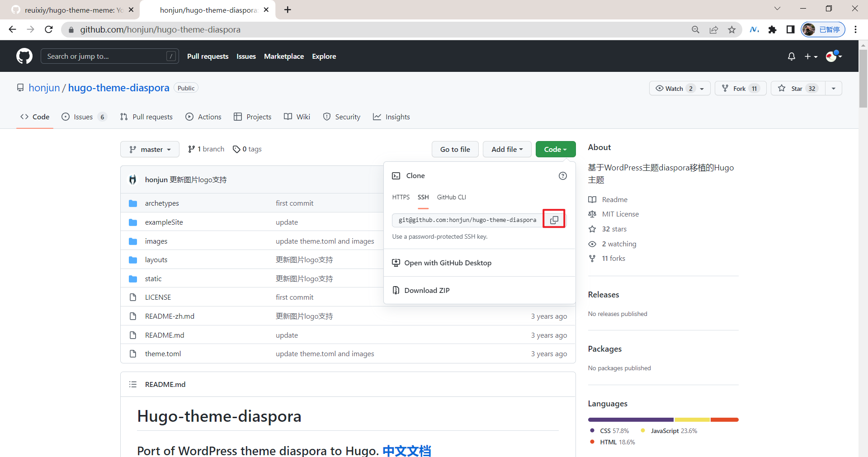This screenshot has height=457, width=868.
Task: Click the honjun owner link in breadcrumb
Action: point(44,88)
